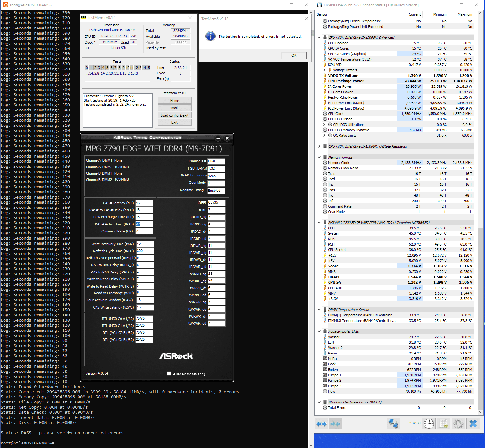The image size is (485, 448).
Task: Select the Flow sensor row
Action: pyautogui.click(x=398, y=391)
